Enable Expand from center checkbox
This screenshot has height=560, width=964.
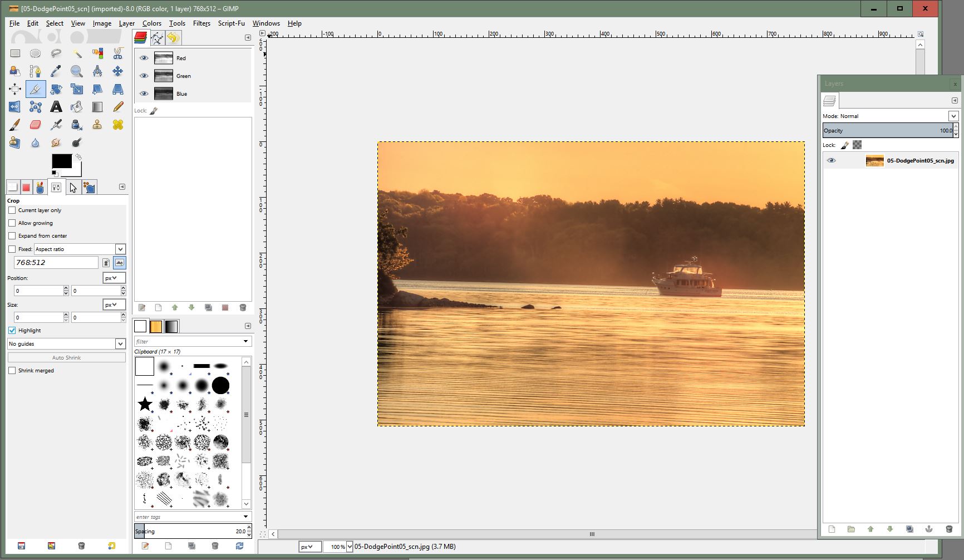(12, 236)
